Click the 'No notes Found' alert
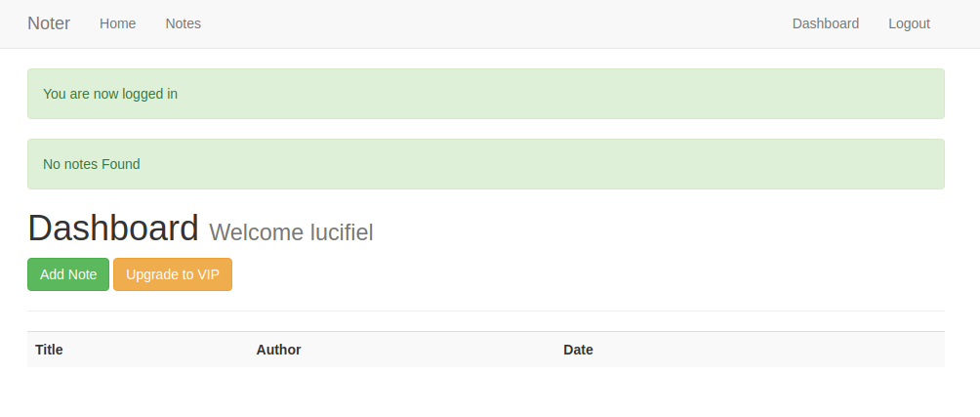This screenshot has width=980, height=417. (x=486, y=164)
